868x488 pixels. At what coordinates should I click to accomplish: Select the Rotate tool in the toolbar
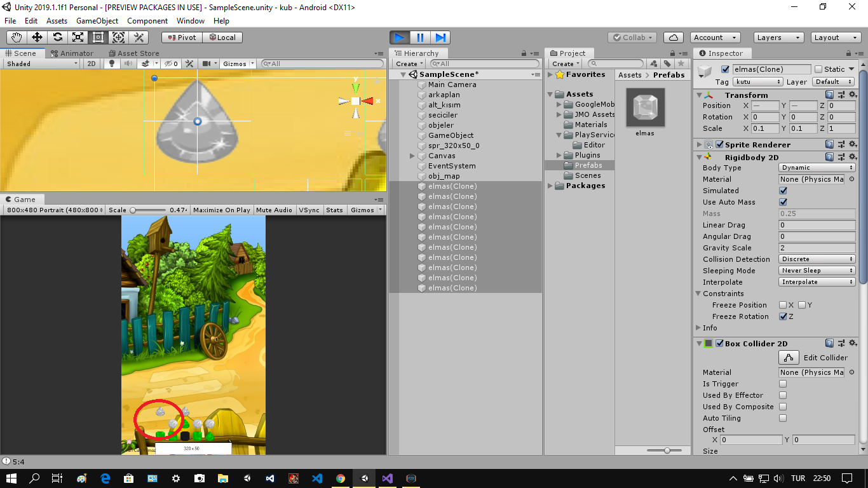tap(57, 37)
